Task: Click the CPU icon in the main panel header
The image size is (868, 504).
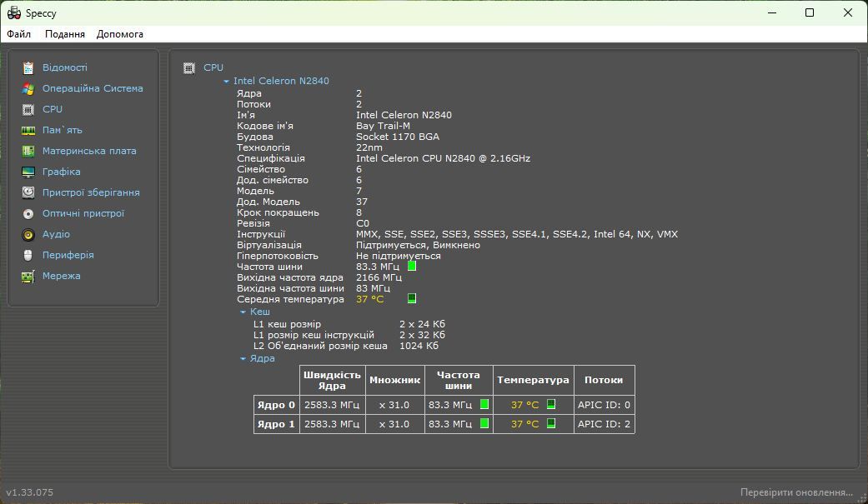Action: tap(189, 68)
